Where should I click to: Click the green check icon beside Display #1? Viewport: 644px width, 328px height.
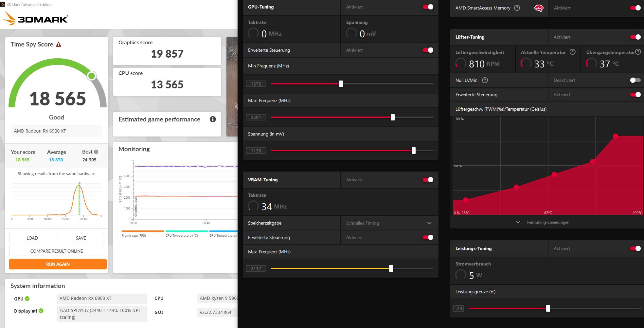[41, 311]
